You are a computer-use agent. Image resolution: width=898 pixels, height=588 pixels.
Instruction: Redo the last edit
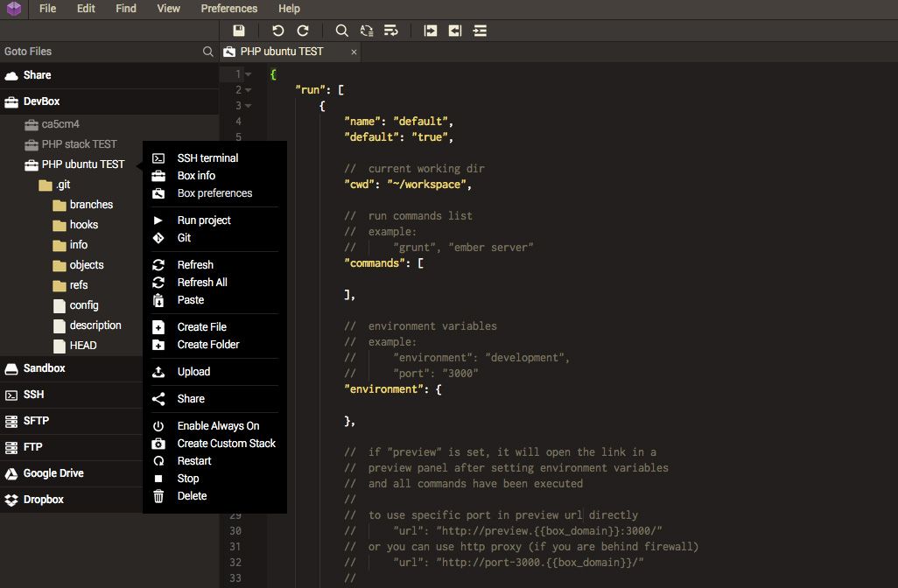point(303,30)
